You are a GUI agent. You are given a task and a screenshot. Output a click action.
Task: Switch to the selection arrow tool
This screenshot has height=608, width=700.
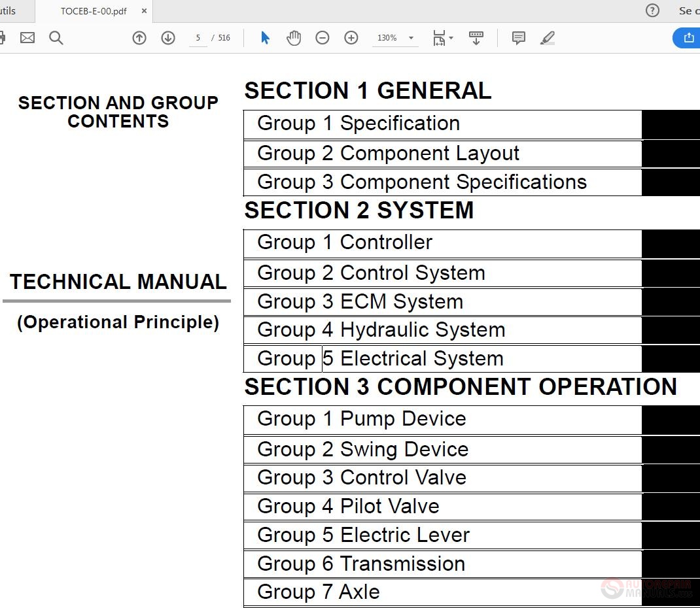tap(265, 38)
